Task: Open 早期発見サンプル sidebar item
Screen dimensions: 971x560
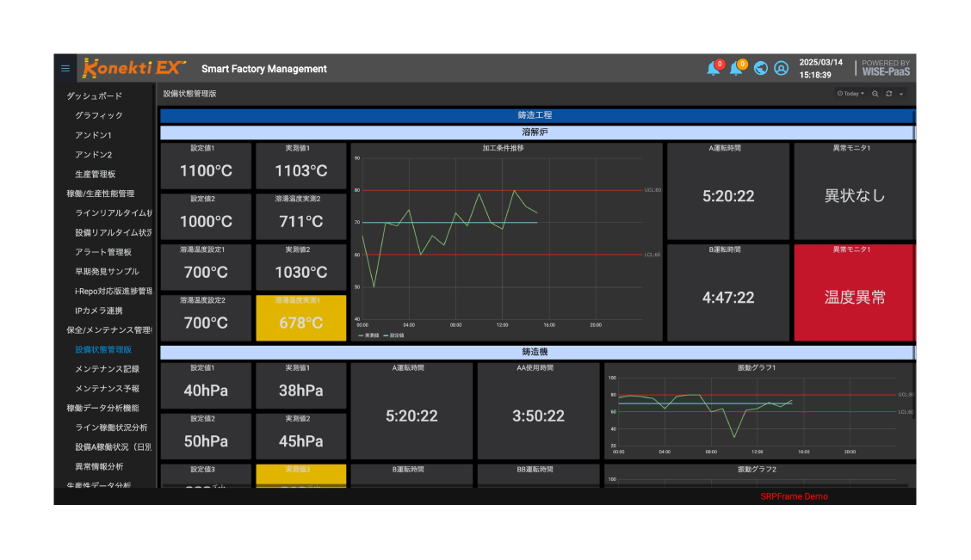Action: point(107,272)
